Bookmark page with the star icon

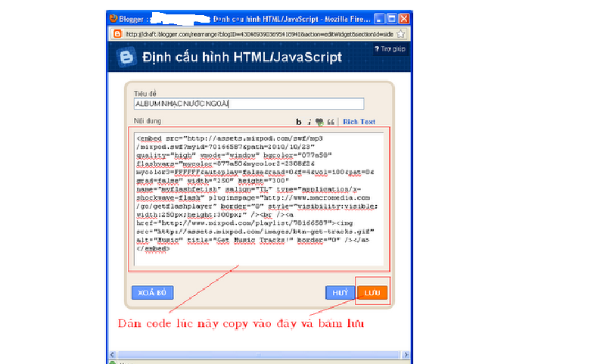coord(400,34)
